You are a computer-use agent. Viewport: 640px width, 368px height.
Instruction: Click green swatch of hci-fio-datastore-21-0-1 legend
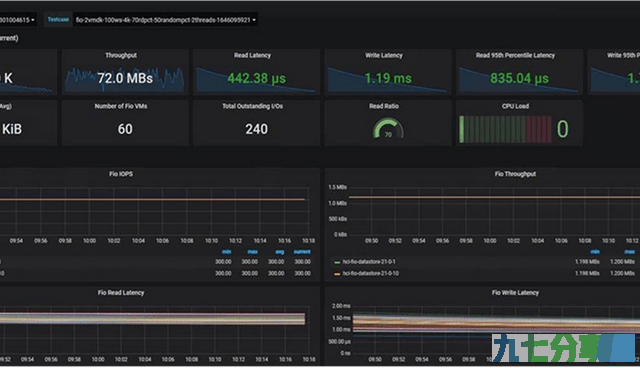coord(337,262)
